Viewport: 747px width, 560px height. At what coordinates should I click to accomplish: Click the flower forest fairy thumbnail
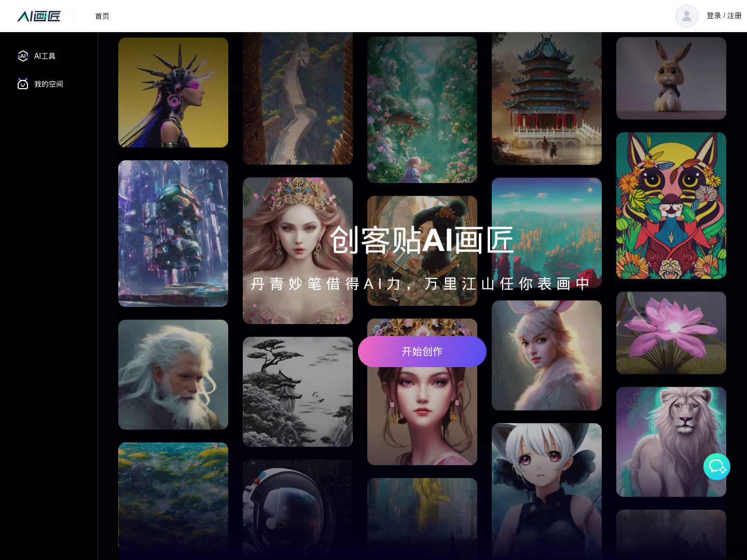422,109
